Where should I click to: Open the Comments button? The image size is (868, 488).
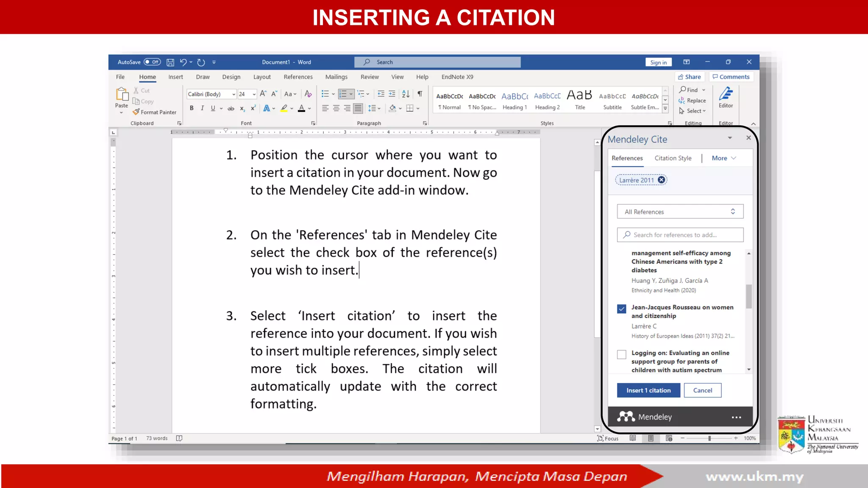tap(731, 77)
